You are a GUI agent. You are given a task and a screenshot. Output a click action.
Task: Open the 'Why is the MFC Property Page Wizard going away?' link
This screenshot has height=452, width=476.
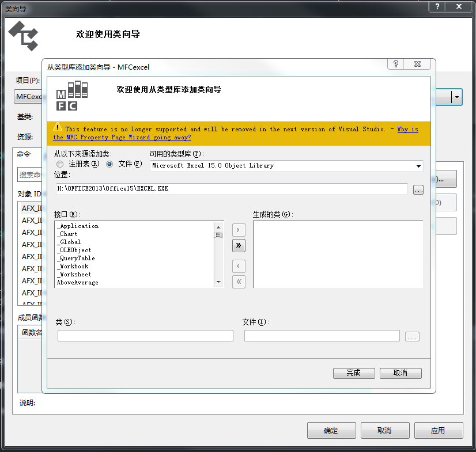122,138
